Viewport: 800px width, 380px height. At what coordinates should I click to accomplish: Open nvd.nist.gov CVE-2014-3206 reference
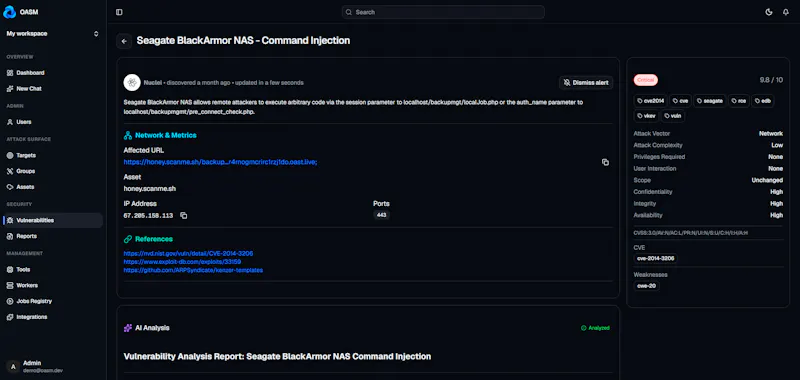pos(188,254)
